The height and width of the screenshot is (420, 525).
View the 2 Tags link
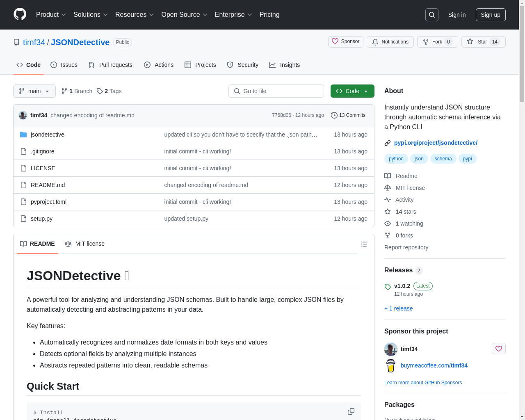[x=109, y=91]
